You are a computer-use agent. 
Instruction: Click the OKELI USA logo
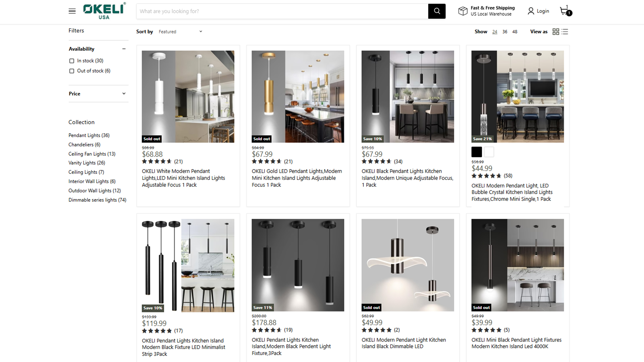pos(104,11)
